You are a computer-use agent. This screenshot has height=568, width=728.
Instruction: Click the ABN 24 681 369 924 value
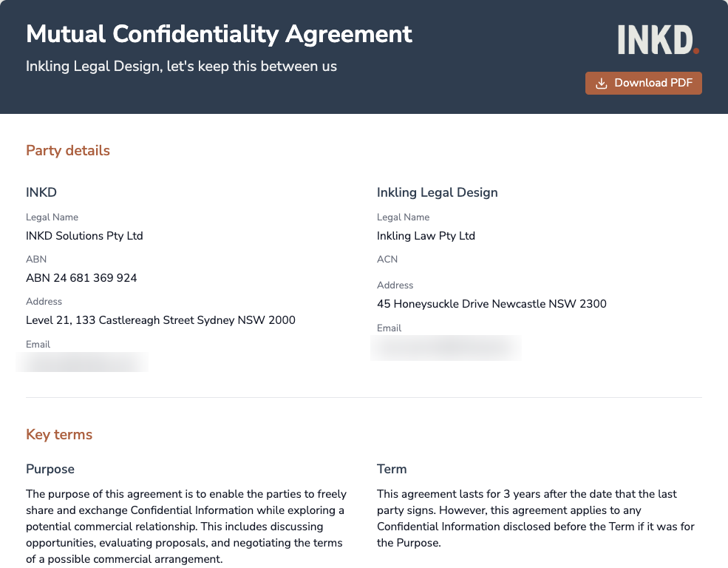pos(81,277)
